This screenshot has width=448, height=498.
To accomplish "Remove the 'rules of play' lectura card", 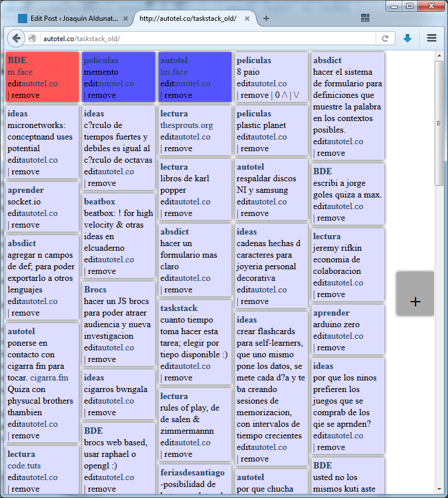I will point(178,454).
